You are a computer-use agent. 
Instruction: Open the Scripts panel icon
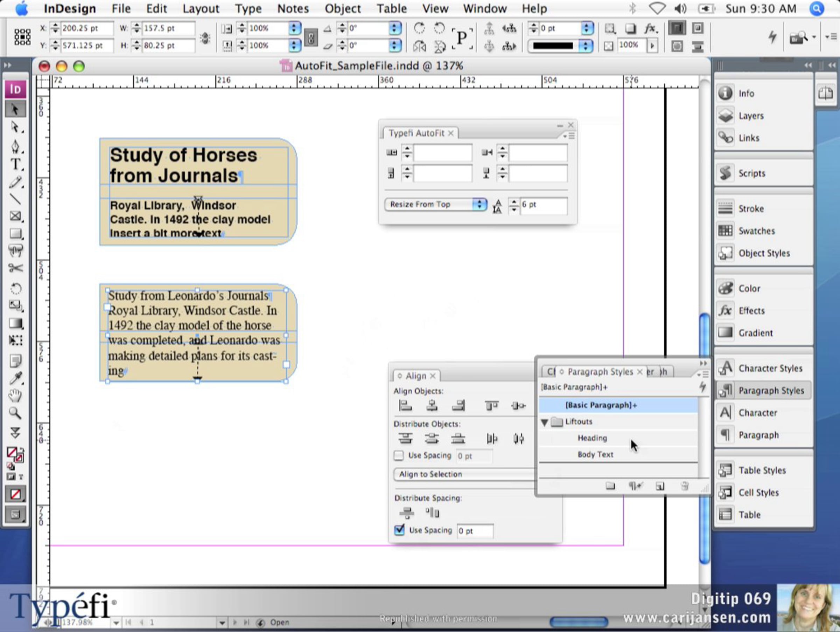coord(726,173)
